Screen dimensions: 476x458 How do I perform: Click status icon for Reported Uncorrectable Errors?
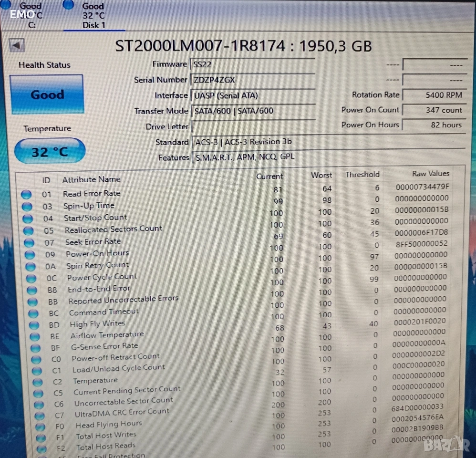(x=32, y=302)
